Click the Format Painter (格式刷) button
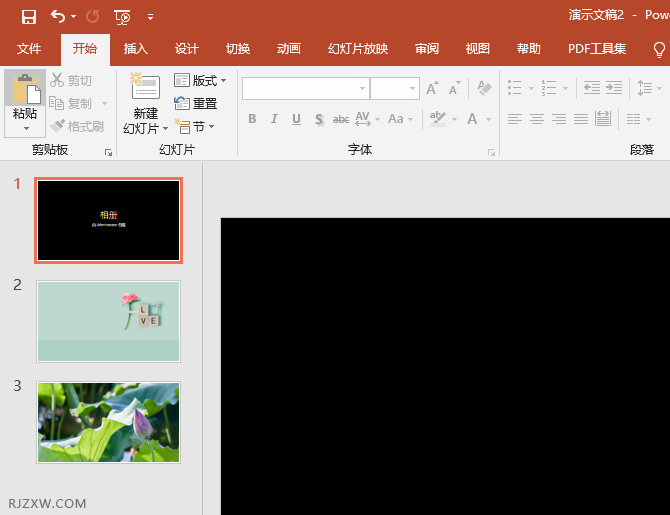Image resolution: width=670 pixels, height=515 pixels. [78, 126]
